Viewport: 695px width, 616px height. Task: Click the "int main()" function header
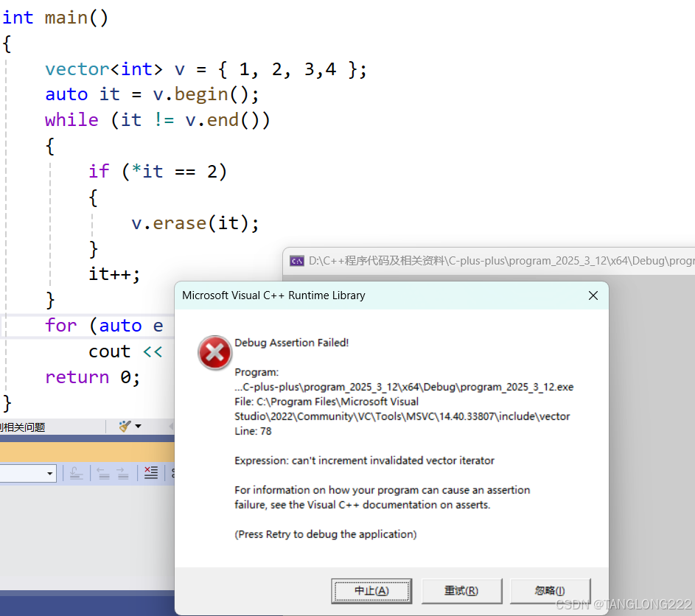click(x=55, y=18)
